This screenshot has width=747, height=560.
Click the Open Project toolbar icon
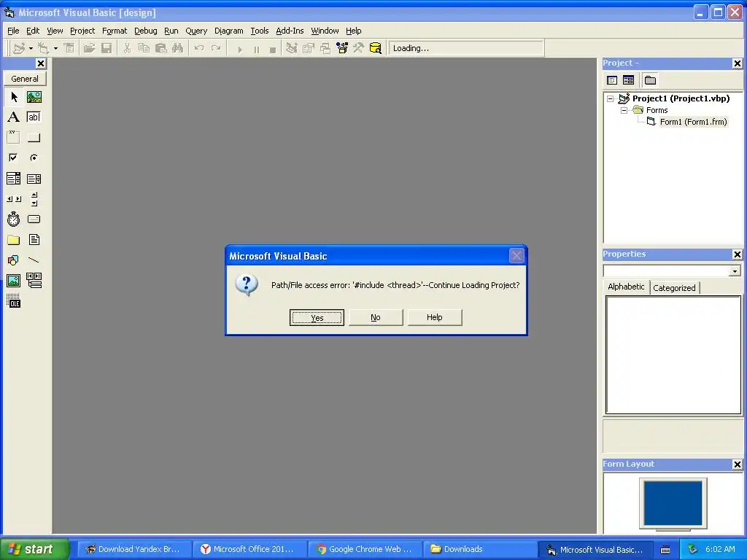pyautogui.click(x=89, y=48)
